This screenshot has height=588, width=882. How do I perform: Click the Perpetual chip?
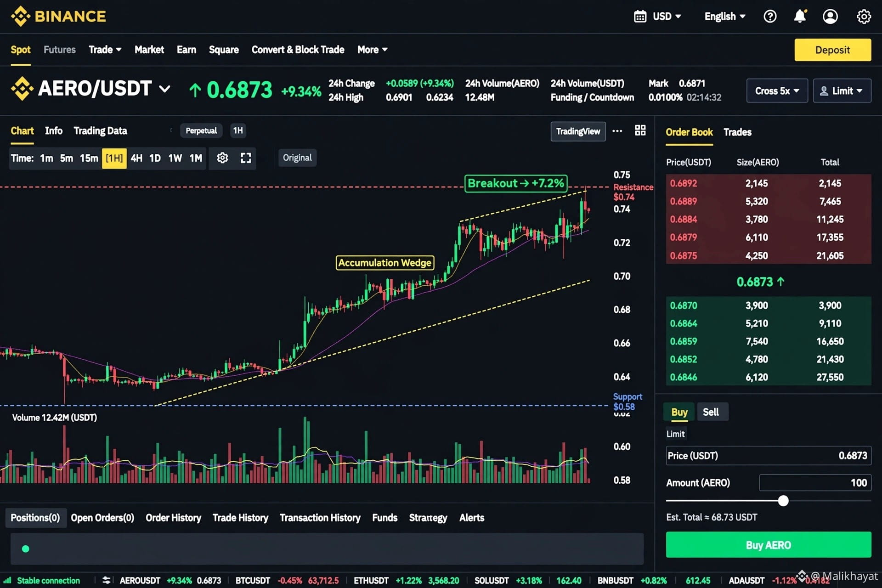[x=201, y=131]
